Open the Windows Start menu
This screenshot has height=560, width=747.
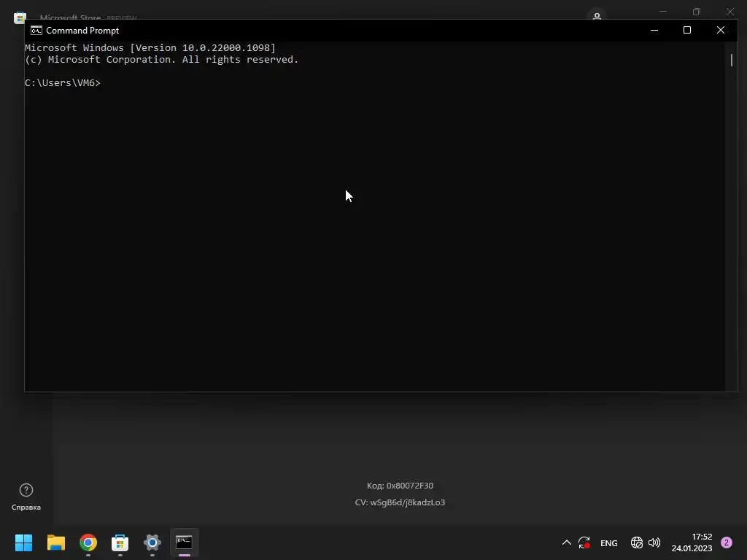pos(24,542)
